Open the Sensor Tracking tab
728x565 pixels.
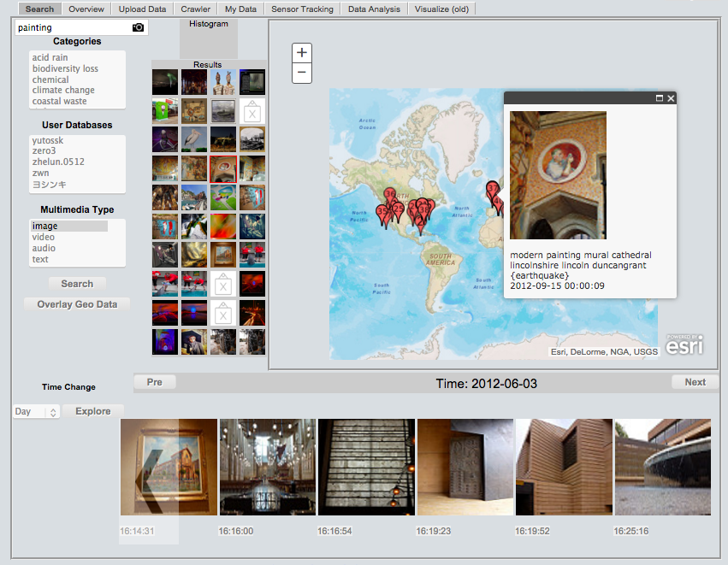point(304,9)
